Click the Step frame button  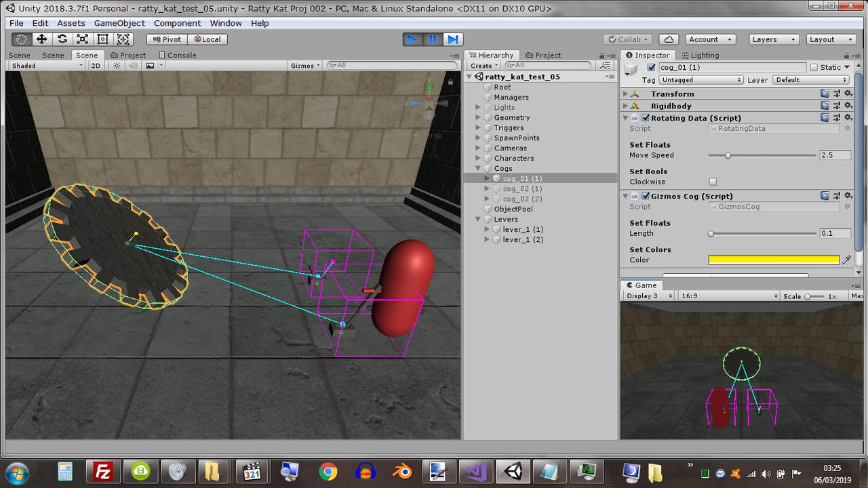(453, 39)
